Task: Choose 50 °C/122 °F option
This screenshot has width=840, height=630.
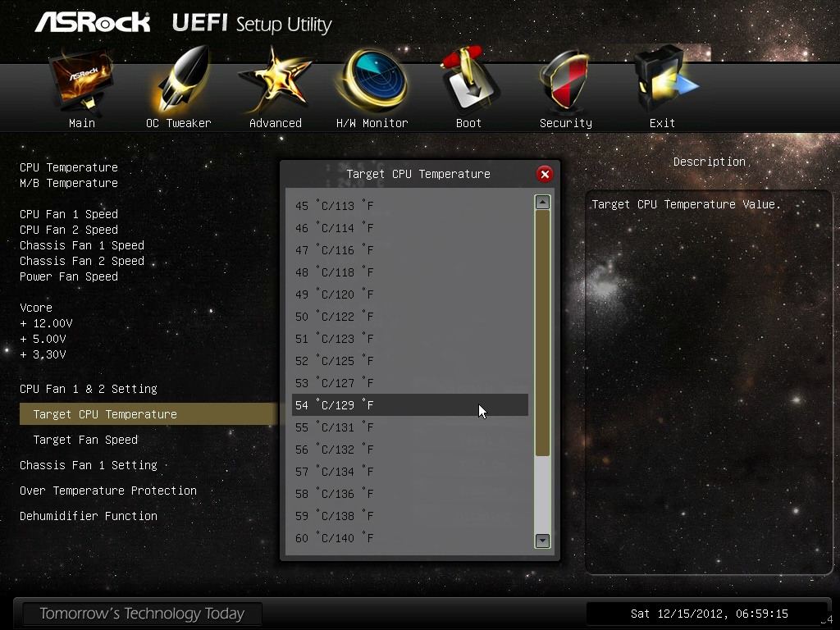Action: click(410, 317)
